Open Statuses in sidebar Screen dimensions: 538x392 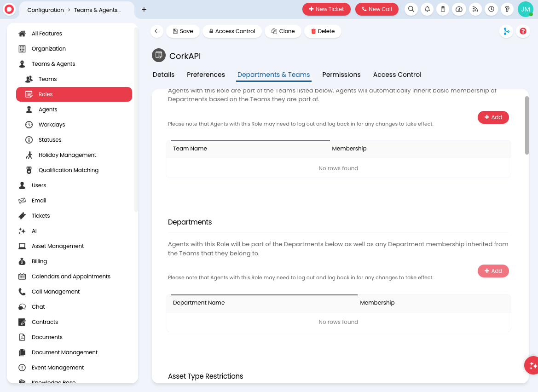pos(74,140)
